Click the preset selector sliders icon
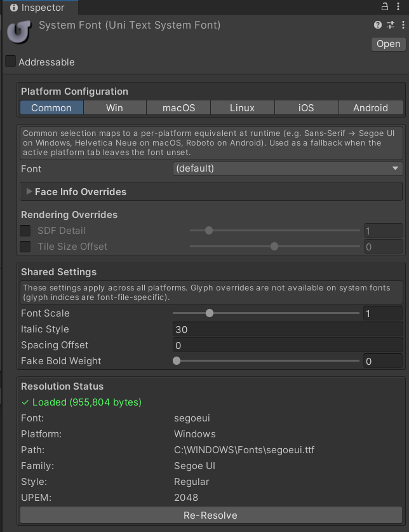409x532 pixels. point(391,25)
